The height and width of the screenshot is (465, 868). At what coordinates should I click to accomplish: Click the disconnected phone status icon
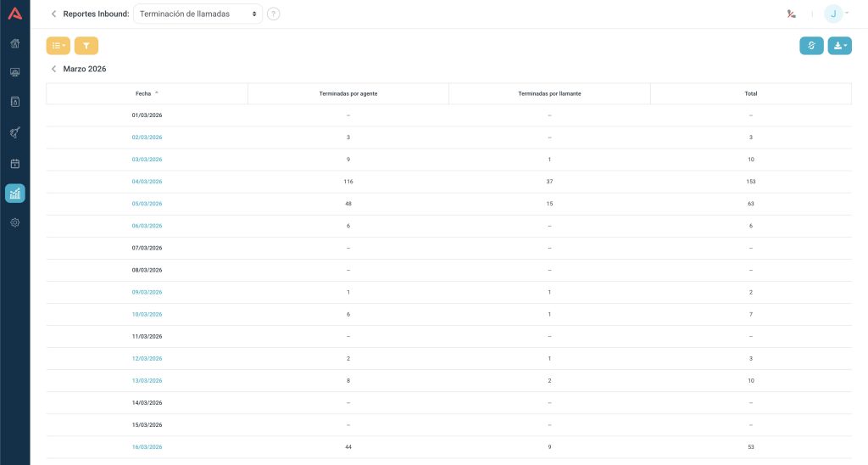(x=791, y=14)
